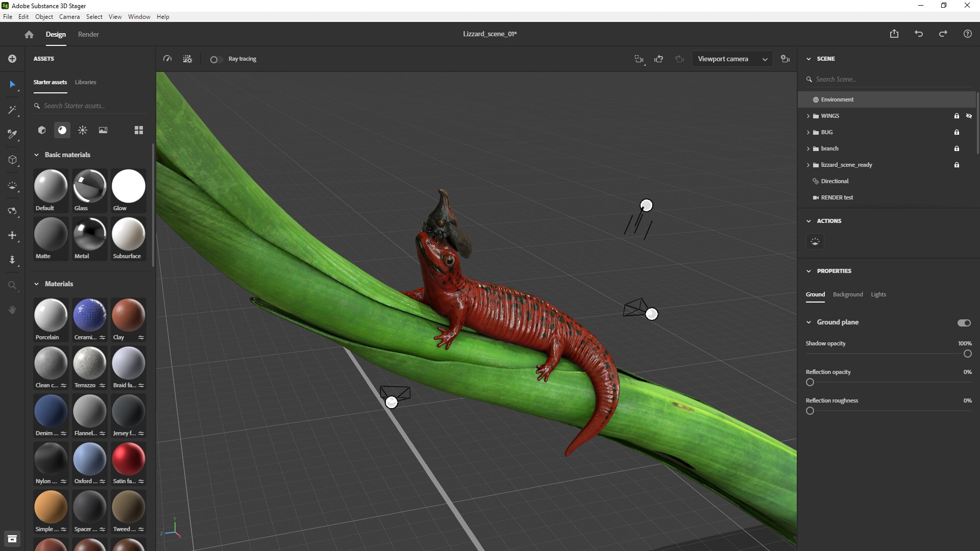Click the Share export icon
Image resolution: width=980 pixels, height=551 pixels.
click(894, 34)
